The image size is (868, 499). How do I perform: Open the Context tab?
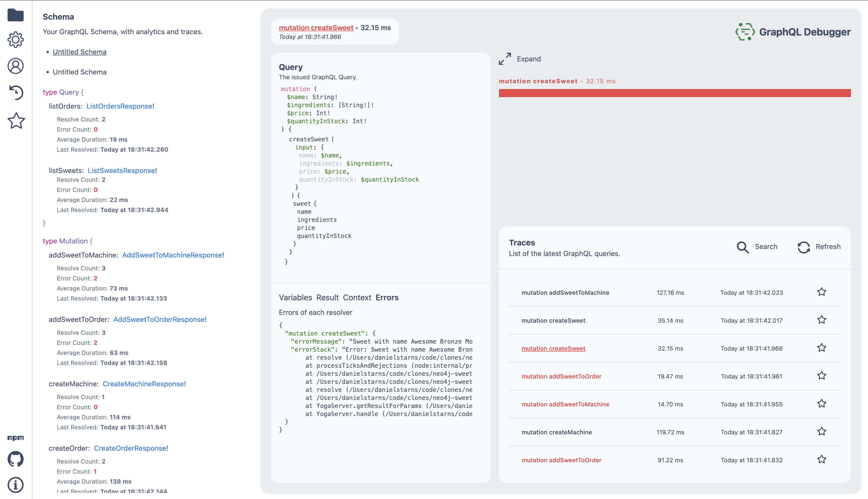click(357, 298)
